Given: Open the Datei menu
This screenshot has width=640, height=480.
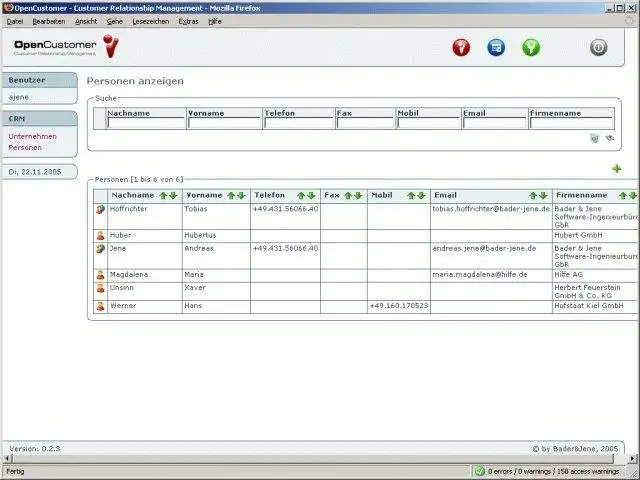Looking at the screenshot, I should point(15,22).
